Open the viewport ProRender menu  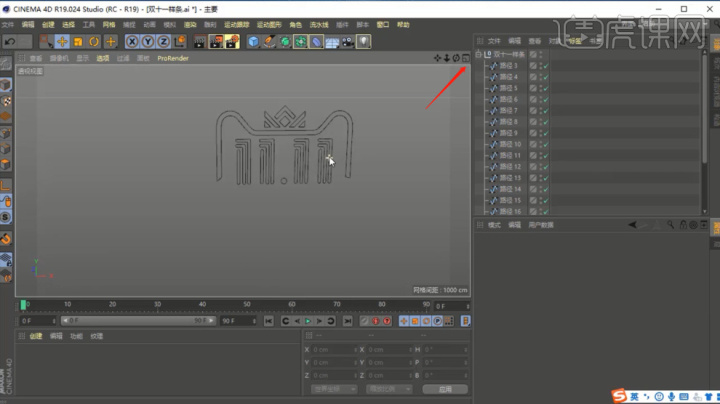(x=173, y=58)
